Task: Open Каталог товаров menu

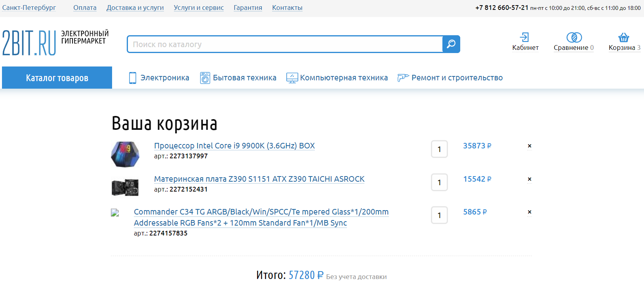Action: click(x=57, y=78)
